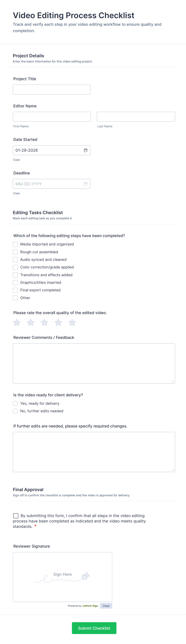Screen dimensions: 186x644
Task: Check Media imported and organized
Action: (x=15, y=244)
